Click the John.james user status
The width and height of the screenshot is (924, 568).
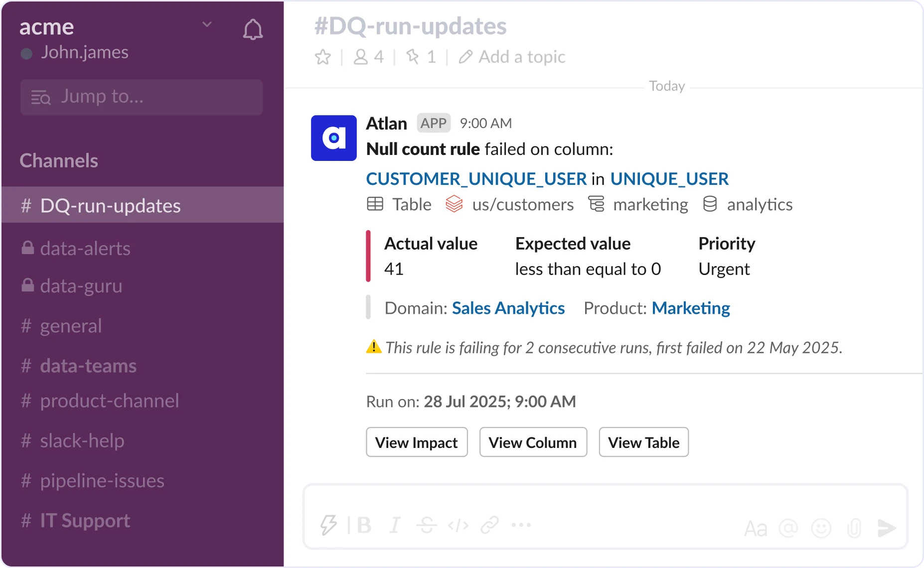pos(75,52)
